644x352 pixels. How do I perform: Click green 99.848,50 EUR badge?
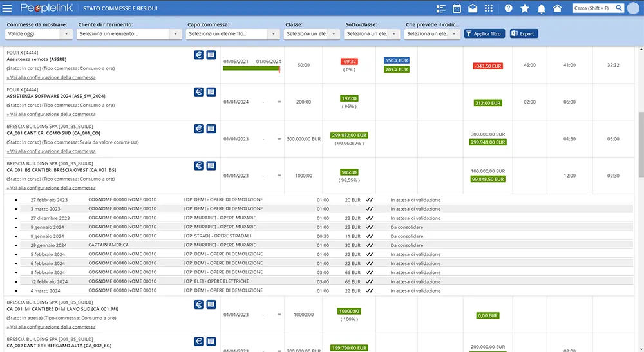pos(488,180)
